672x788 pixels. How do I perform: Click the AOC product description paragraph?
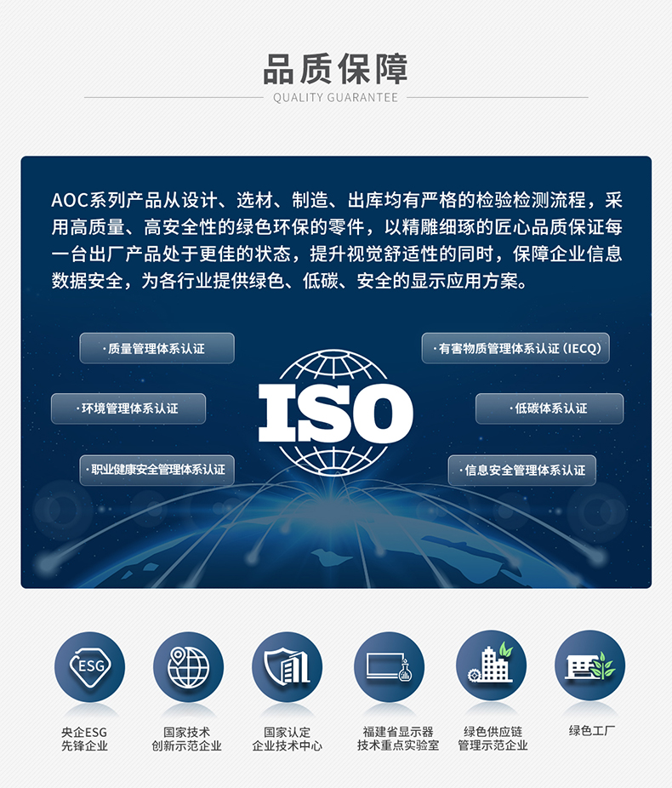pyautogui.click(x=337, y=240)
